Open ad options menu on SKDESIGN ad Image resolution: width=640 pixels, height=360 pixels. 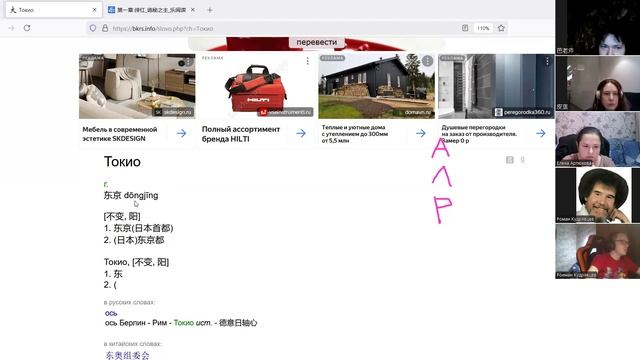pos(188,62)
